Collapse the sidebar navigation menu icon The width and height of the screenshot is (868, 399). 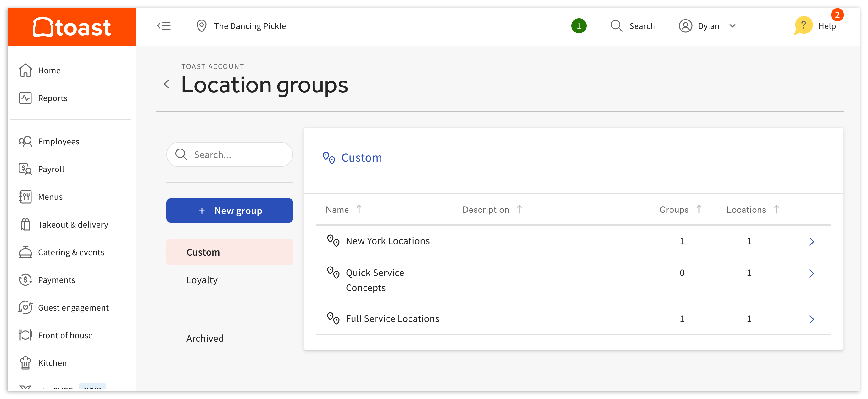[x=164, y=26]
